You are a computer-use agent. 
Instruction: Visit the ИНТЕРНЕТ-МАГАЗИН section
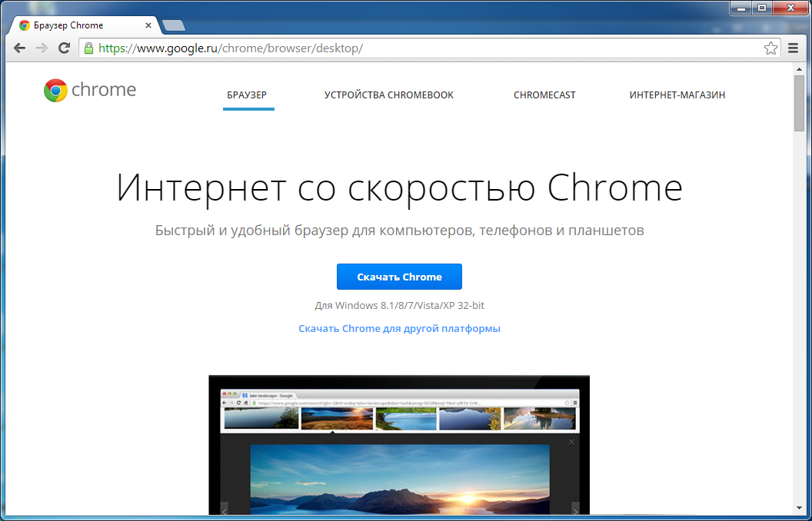tap(677, 95)
